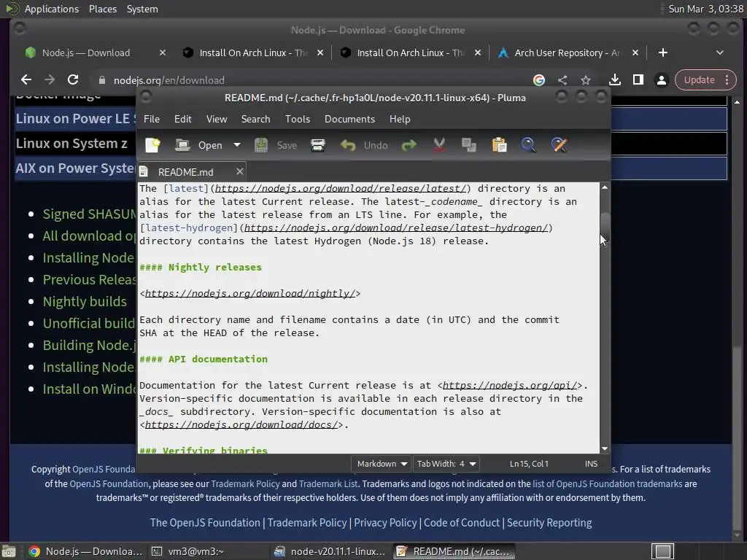The width and height of the screenshot is (747, 560).
Task: Click the Save icon in Pluma toolbar
Action: pyautogui.click(x=261, y=145)
